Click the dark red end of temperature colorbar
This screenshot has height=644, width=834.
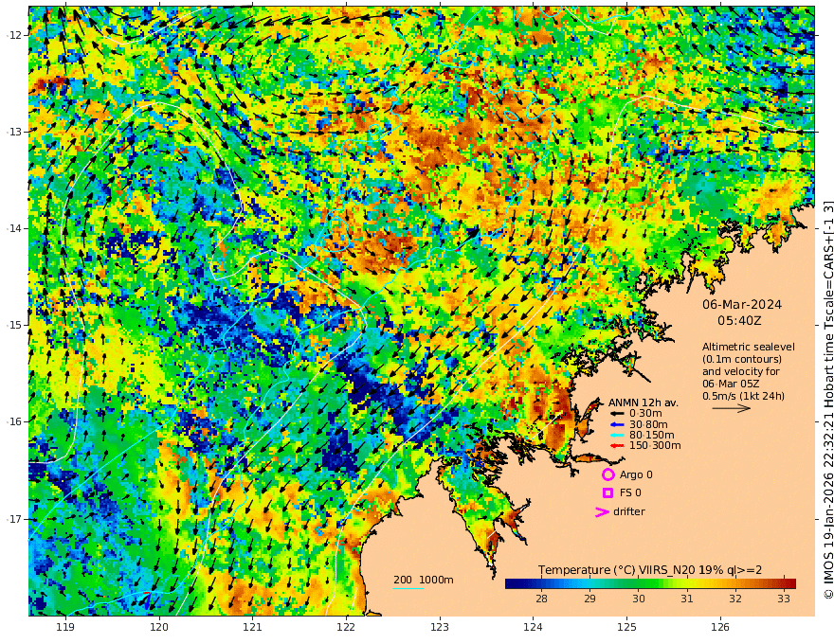pos(791,584)
